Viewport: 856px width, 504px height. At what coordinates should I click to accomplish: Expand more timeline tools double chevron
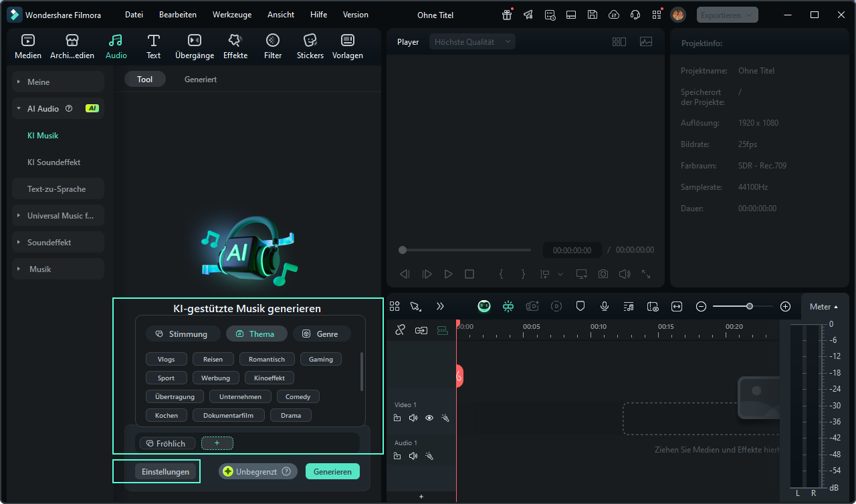(x=440, y=306)
